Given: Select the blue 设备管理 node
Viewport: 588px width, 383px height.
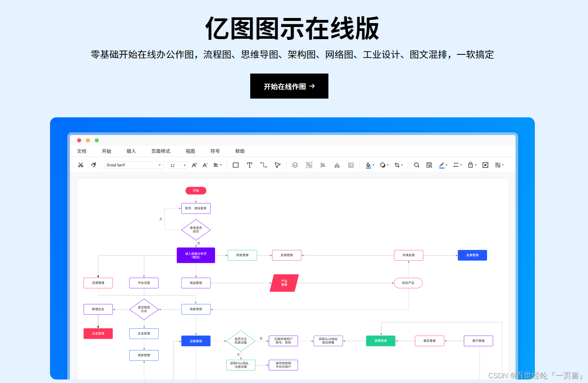Looking at the screenshot, I should (x=196, y=341).
